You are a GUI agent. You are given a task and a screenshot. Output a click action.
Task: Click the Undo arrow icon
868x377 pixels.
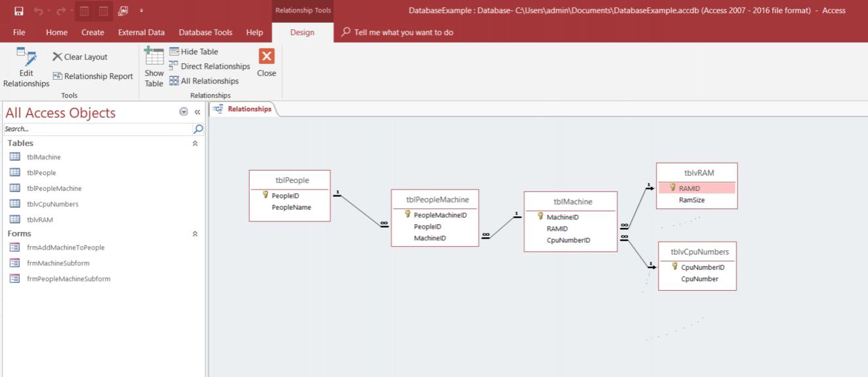tap(39, 10)
